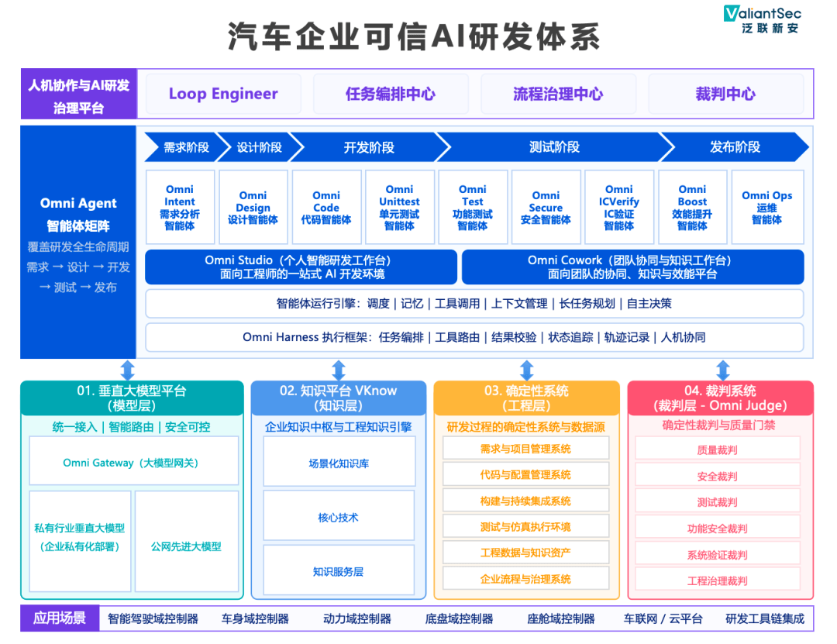The width and height of the screenshot is (837, 644).
Task: Click 测试与仿真执行环境 row
Action: point(525,526)
